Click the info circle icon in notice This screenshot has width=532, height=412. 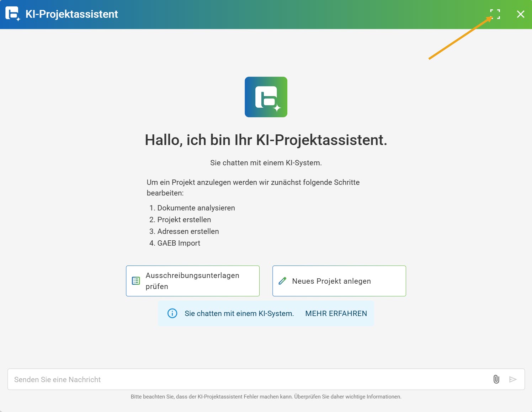(172, 314)
